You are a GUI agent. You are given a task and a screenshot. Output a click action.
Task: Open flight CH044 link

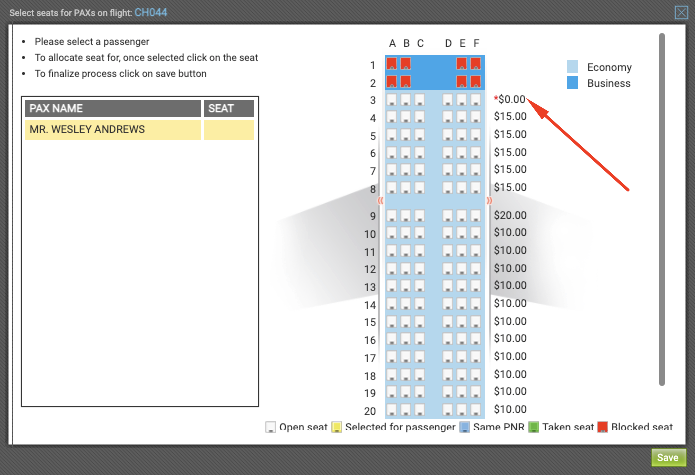151,12
